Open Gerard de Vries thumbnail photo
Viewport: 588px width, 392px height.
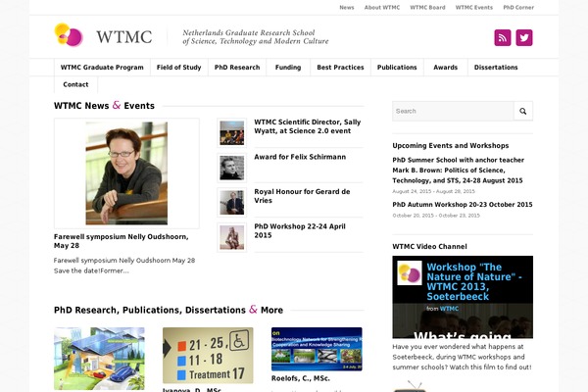[231, 203]
